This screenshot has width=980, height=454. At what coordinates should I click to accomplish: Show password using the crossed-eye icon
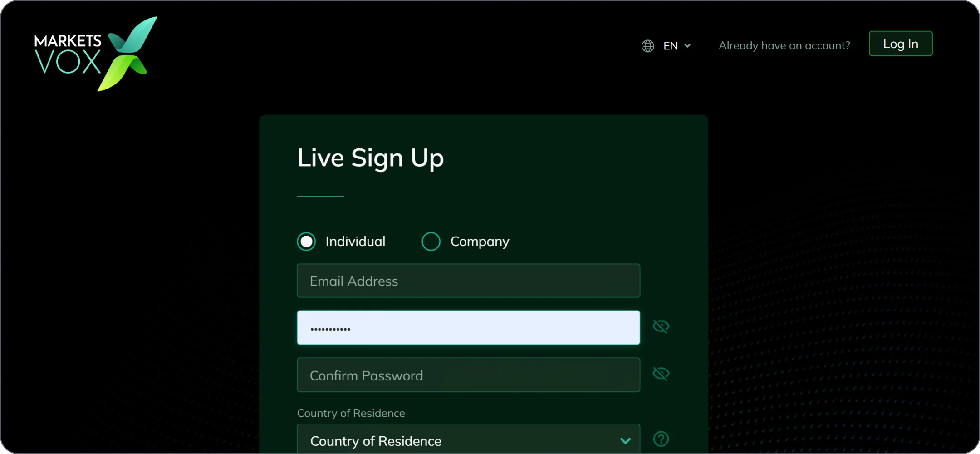[x=661, y=326]
